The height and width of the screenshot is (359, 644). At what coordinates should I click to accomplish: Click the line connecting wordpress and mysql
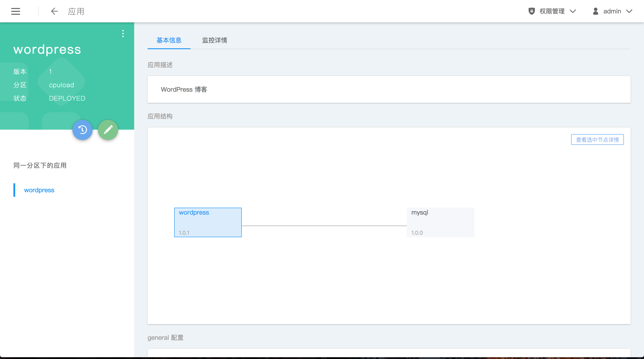(324, 226)
